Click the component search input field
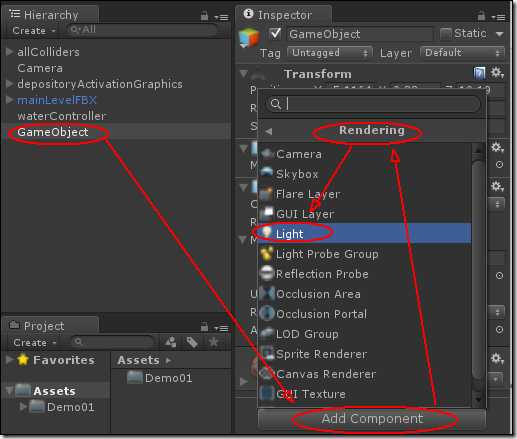 373,104
